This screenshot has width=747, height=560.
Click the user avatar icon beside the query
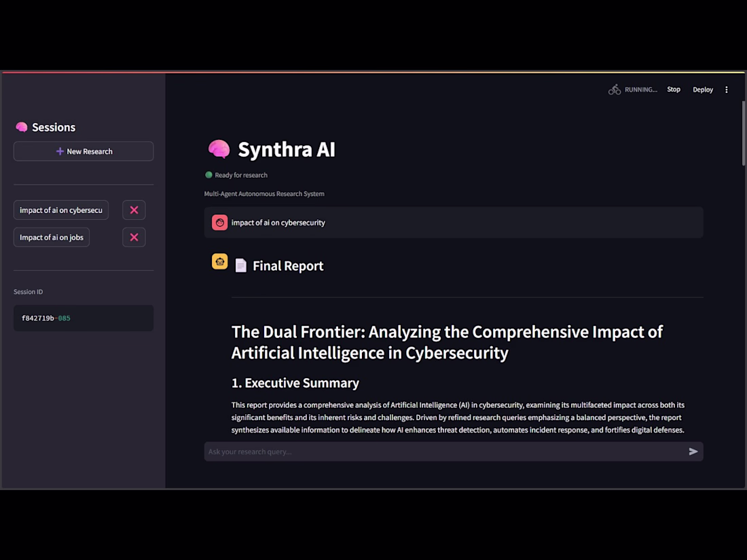(219, 223)
